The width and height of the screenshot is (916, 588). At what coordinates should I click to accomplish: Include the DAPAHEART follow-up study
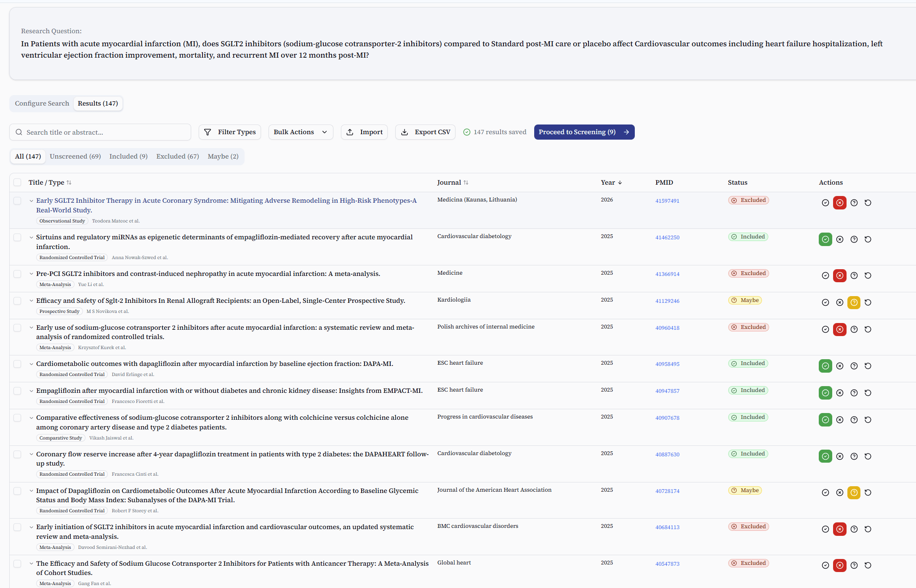(x=825, y=456)
